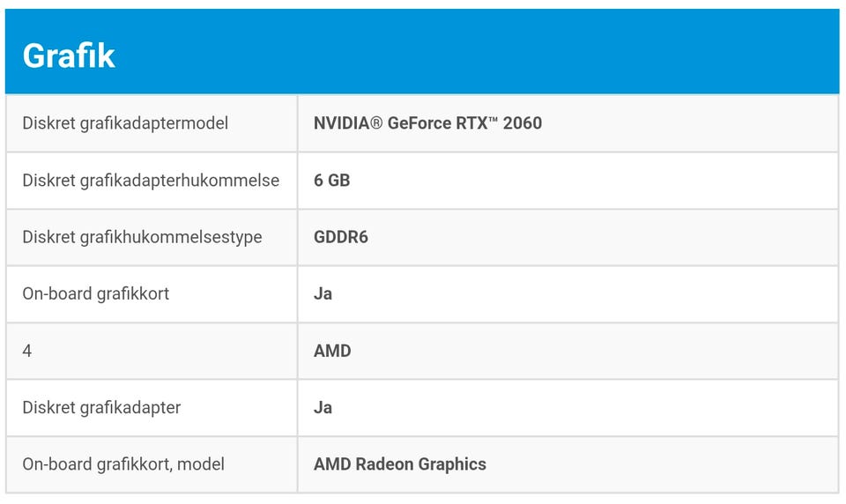Click the label reading exactly "Diskret grafikadapter"
The height and width of the screenshot is (504, 846).
click(102, 407)
